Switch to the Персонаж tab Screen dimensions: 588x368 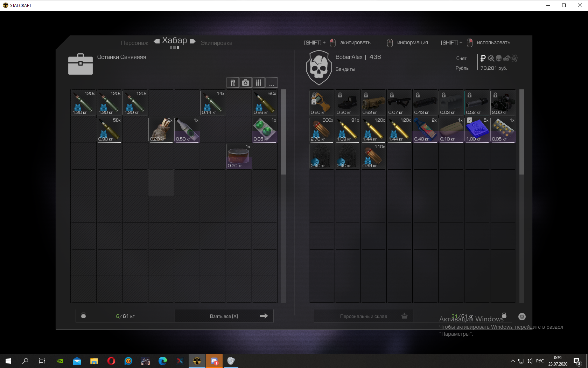coord(134,43)
